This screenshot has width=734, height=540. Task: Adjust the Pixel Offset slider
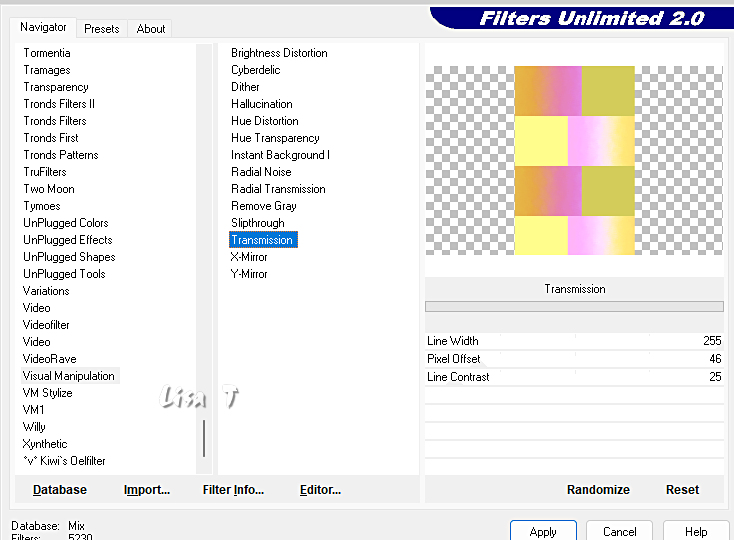coord(574,359)
